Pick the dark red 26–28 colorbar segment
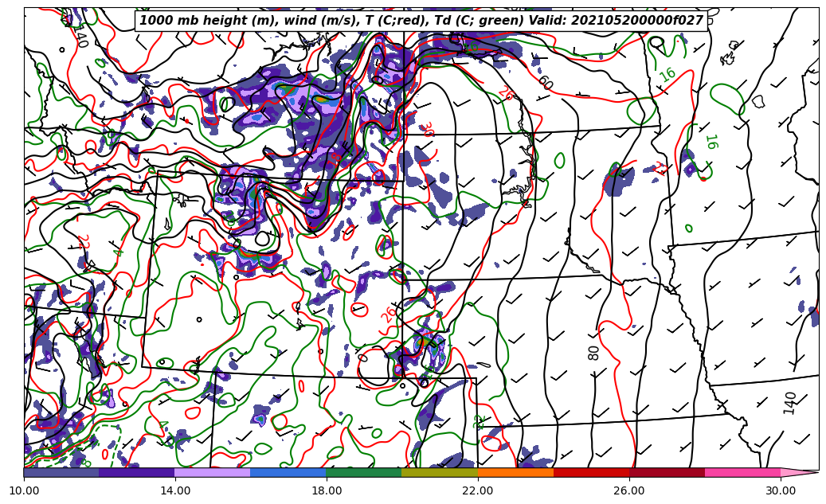The width and height of the screenshot is (826, 504). tap(667, 472)
